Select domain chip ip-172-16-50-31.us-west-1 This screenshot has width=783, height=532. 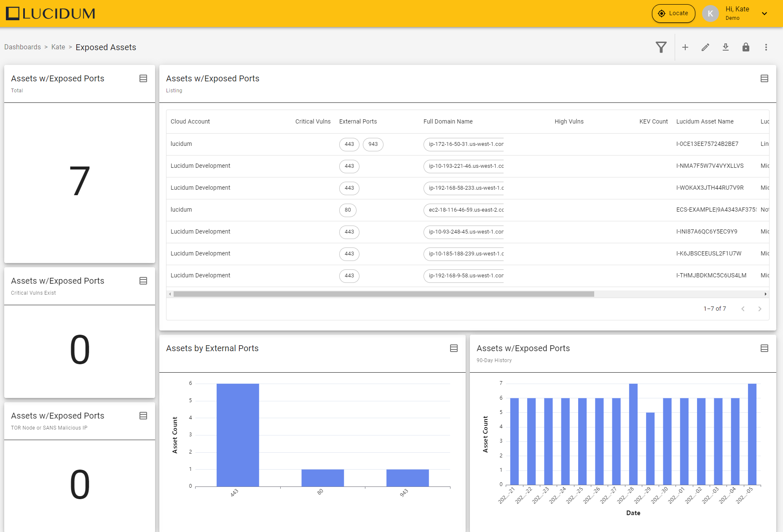[x=464, y=144]
